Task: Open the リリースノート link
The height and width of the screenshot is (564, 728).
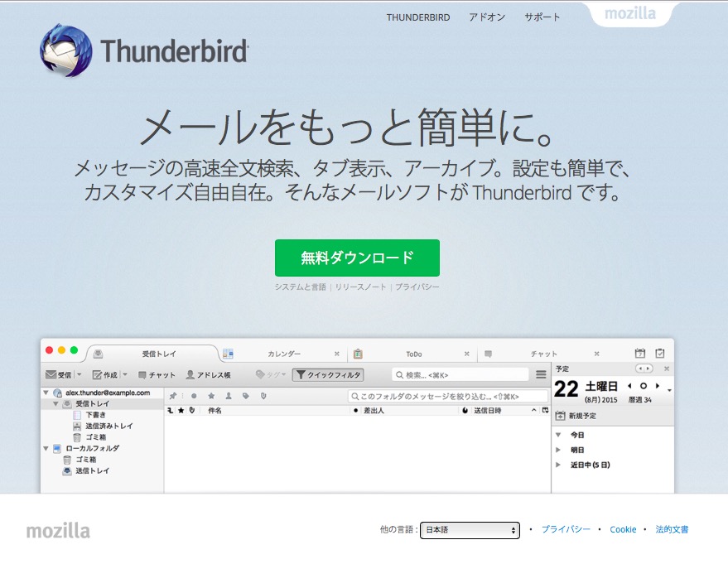Action: 360,287
